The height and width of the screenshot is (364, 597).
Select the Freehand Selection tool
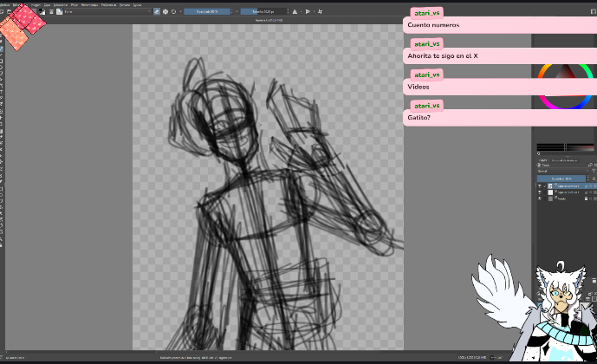(x=2, y=206)
